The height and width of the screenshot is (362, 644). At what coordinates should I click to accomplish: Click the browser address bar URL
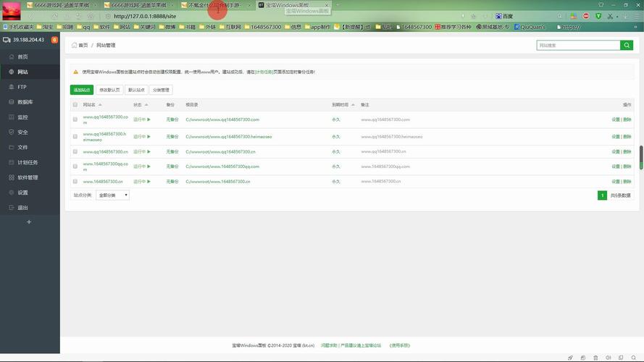145,16
